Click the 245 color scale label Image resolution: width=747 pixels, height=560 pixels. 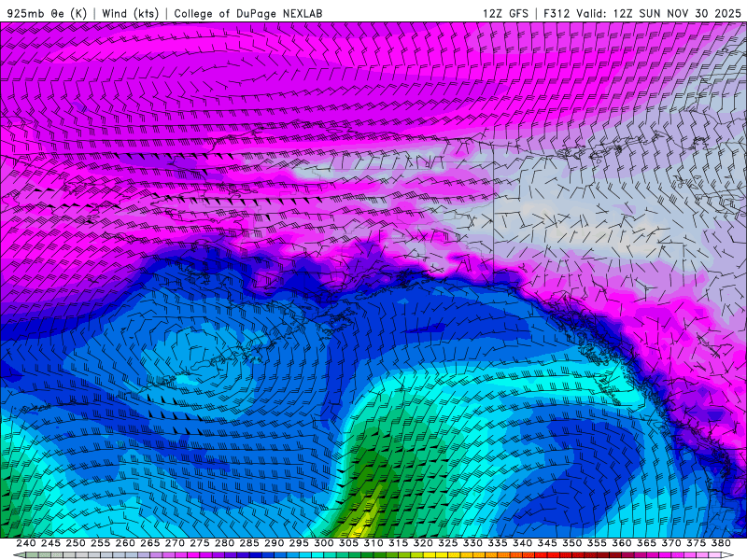[50, 543]
